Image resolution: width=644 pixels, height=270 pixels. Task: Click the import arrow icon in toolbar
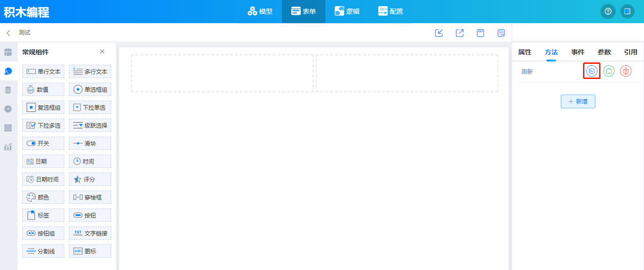click(439, 33)
